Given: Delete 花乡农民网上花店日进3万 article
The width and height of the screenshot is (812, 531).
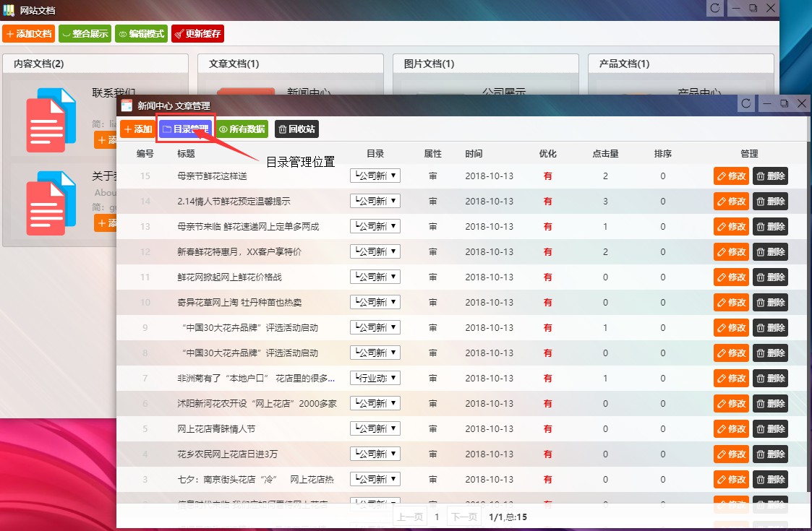Looking at the screenshot, I should [x=771, y=454].
